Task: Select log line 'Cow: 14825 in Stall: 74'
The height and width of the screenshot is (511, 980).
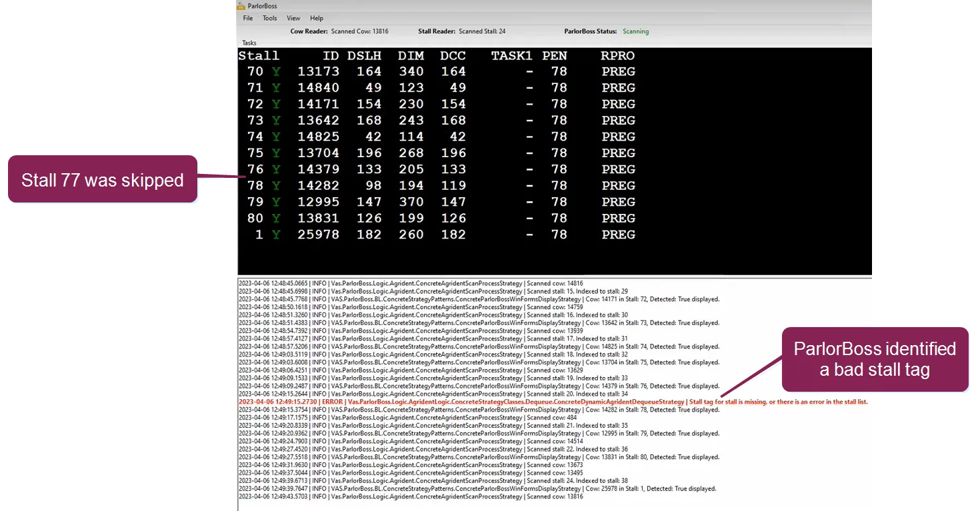Action: [479, 347]
